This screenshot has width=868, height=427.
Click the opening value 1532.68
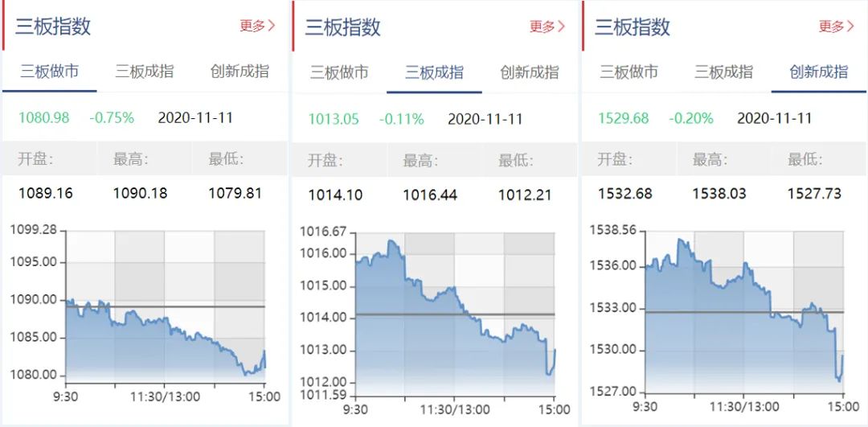624,194
